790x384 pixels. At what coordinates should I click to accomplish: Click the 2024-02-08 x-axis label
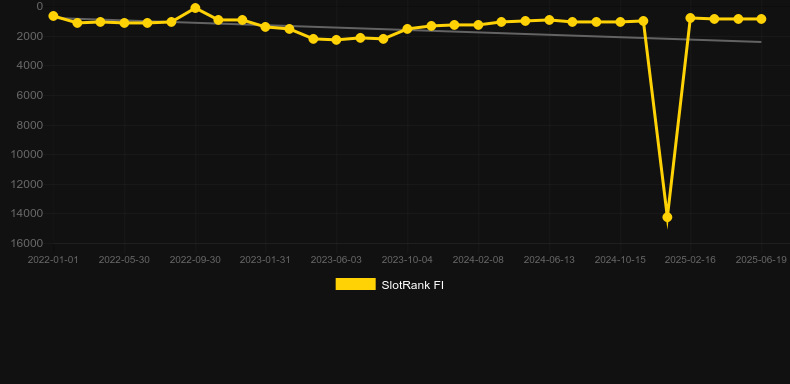(478, 260)
